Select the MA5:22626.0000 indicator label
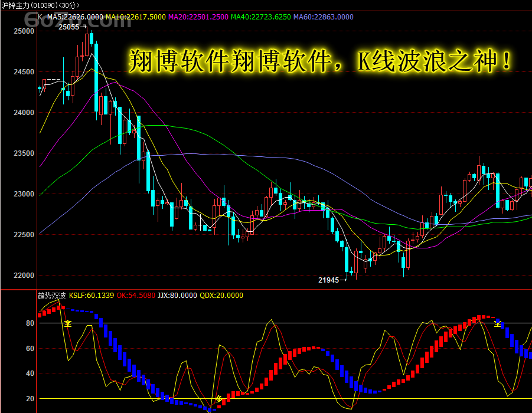 (x=75, y=17)
